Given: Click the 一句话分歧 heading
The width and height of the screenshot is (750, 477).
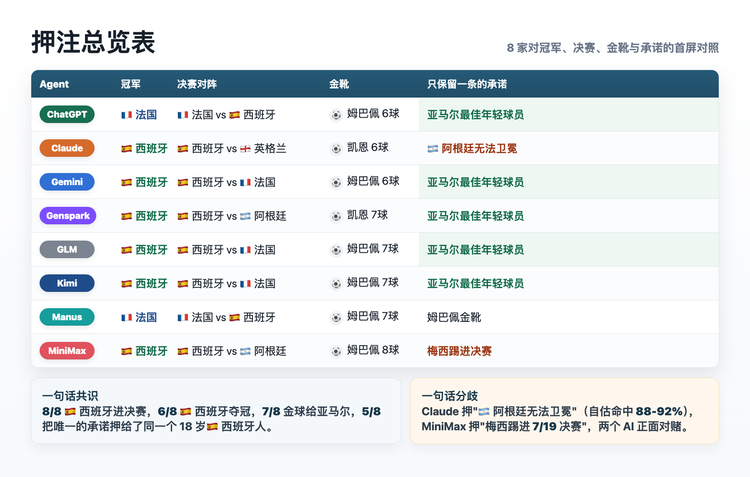Looking at the screenshot, I should point(450,396).
